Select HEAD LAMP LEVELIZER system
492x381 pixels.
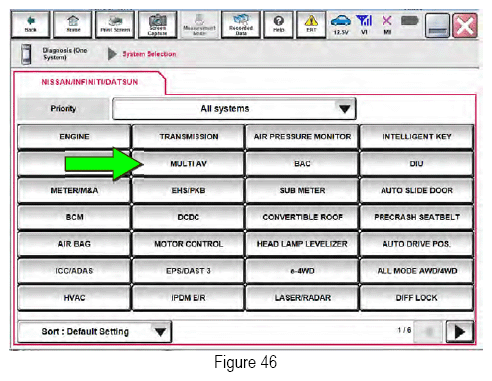click(x=302, y=244)
